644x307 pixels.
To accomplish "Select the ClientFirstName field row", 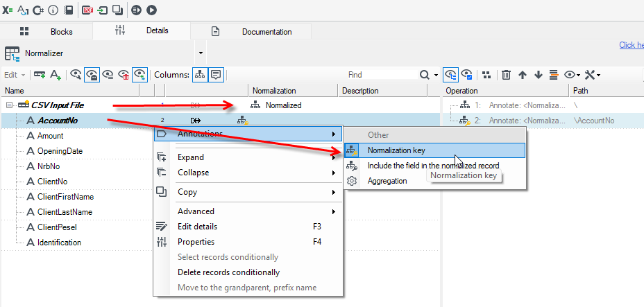I will (65, 197).
